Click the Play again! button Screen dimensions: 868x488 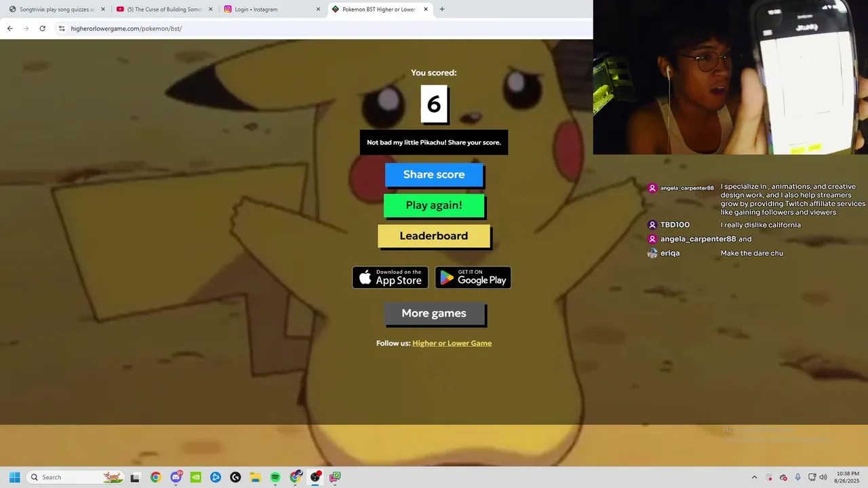coord(434,205)
